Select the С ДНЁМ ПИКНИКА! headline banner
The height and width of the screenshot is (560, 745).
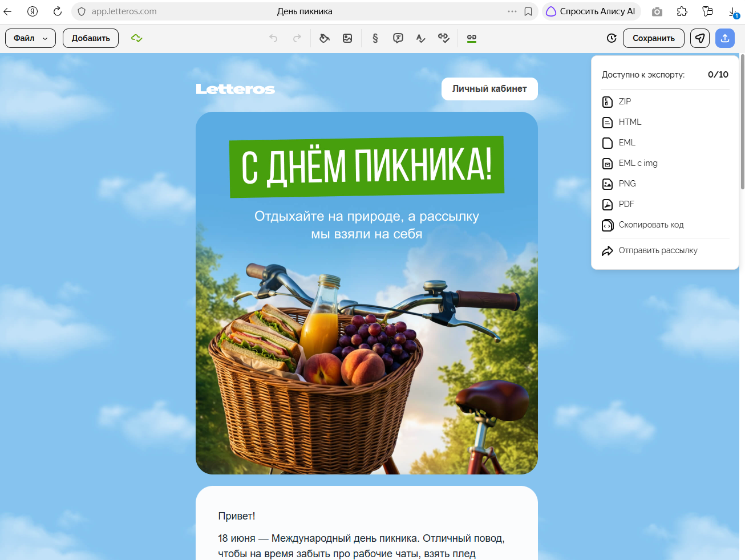367,167
